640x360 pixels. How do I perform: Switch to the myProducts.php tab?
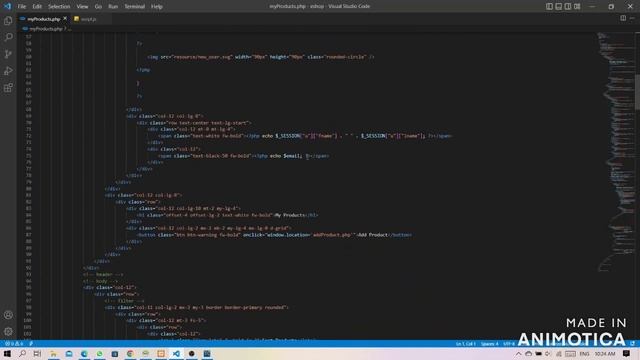pyautogui.click(x=43, y=19)
